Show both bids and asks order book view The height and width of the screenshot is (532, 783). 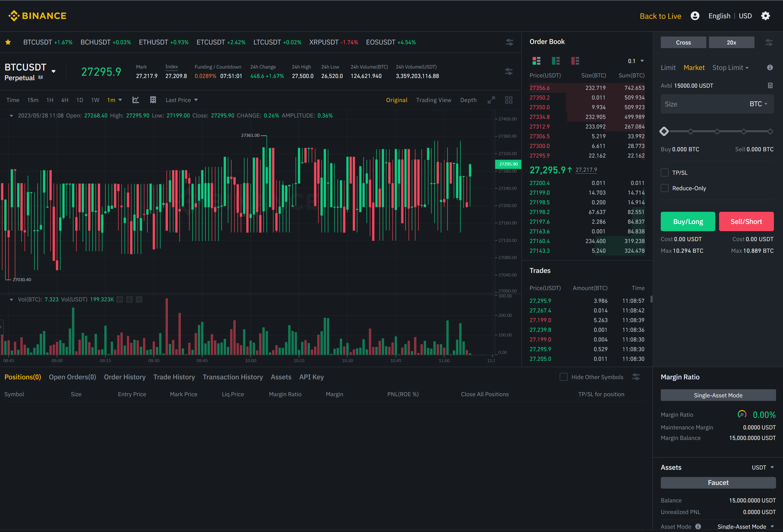click(x=536, y=61)
